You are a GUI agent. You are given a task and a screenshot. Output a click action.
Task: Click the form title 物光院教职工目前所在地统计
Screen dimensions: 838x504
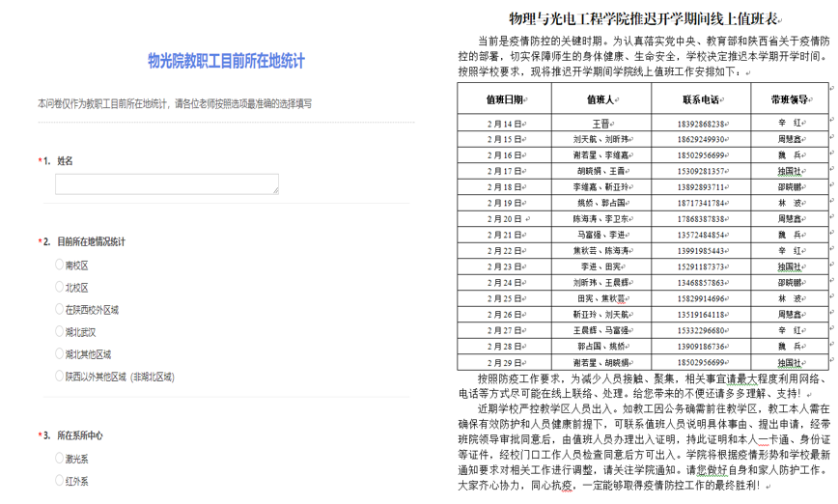pos(226,61)
